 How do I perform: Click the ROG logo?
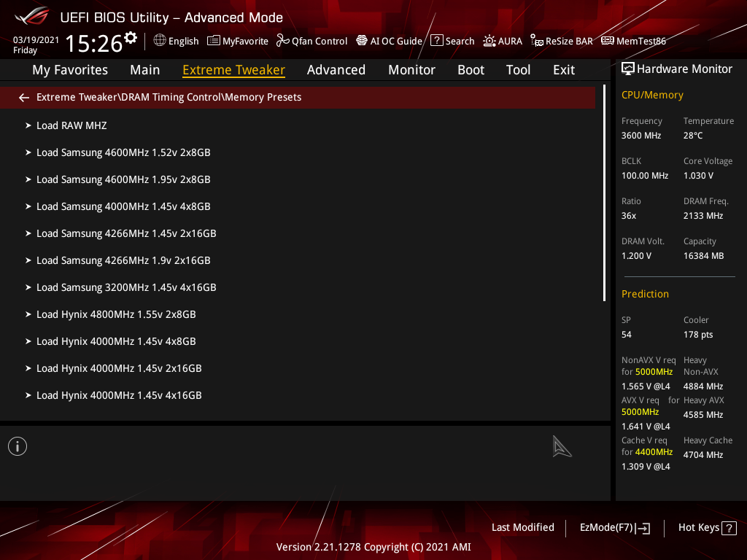pyautogui.click(x=32, y=16)
